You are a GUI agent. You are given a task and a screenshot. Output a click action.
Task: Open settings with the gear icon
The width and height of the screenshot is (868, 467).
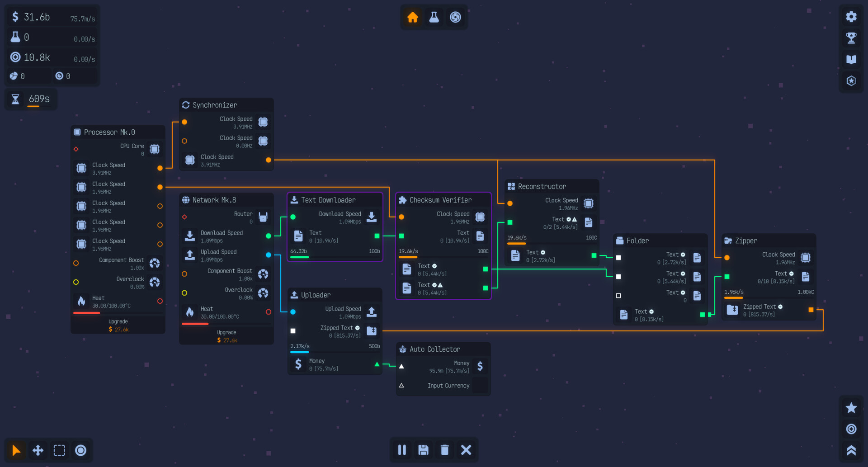[x=851, y=16]
